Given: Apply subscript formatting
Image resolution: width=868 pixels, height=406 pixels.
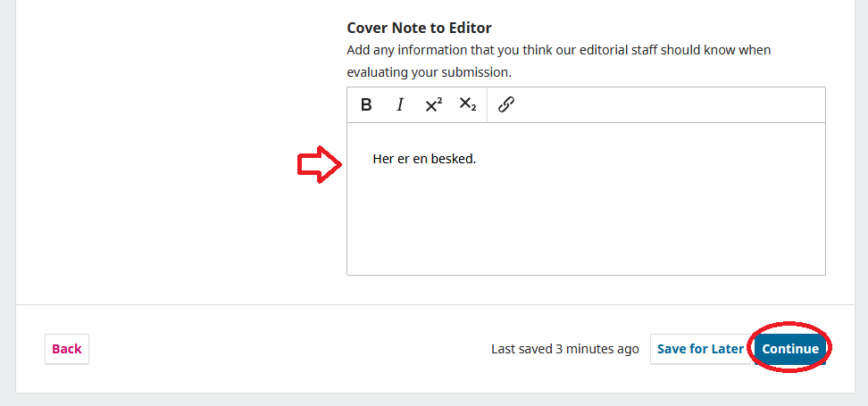Looking at the screenshot, I should [468, 104].
